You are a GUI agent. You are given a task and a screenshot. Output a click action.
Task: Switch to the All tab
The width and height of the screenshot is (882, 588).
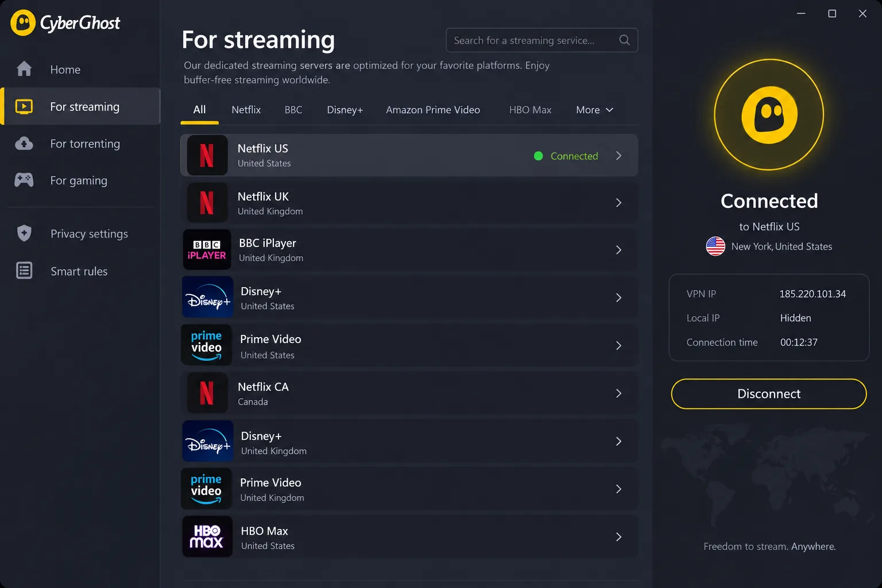[199, 110]
